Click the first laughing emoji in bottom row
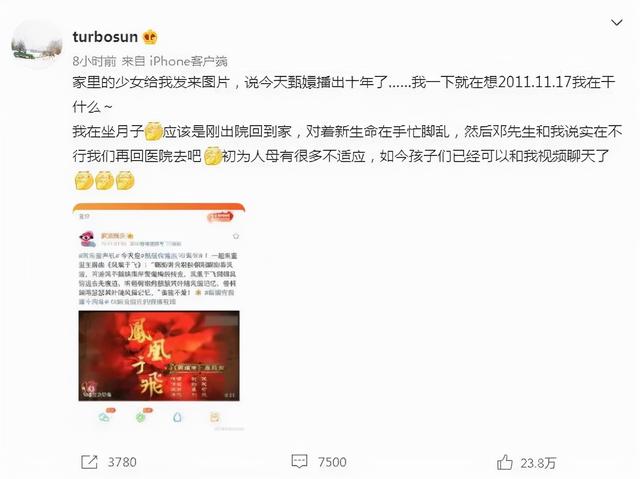Viewport: 640px width, 479px height. (84, 180)
